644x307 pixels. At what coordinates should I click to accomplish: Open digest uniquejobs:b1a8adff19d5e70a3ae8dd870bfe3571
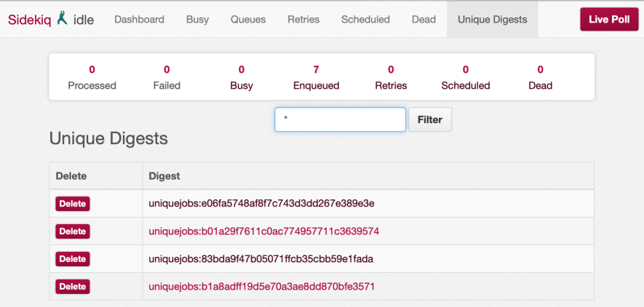pos(262,287)
